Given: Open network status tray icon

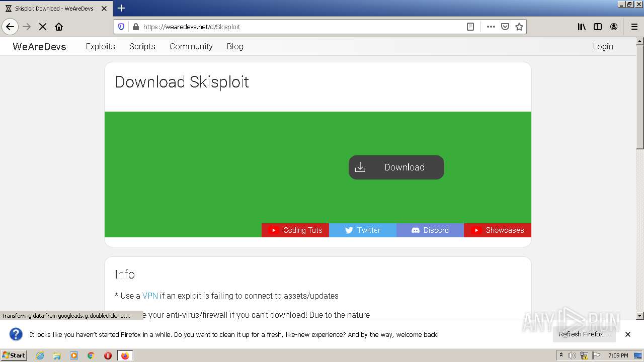Looking at the screenshot, I should (584, 355).
